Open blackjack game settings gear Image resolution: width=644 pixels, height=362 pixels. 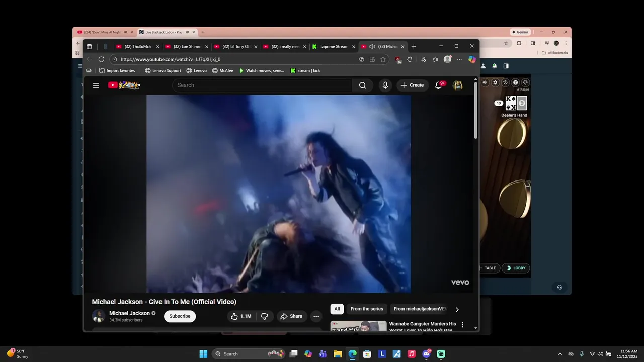495,82
